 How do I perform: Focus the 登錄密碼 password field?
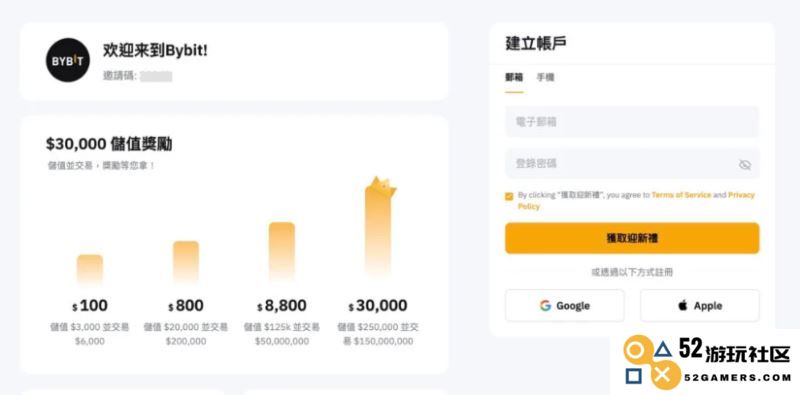pos(632,163)
